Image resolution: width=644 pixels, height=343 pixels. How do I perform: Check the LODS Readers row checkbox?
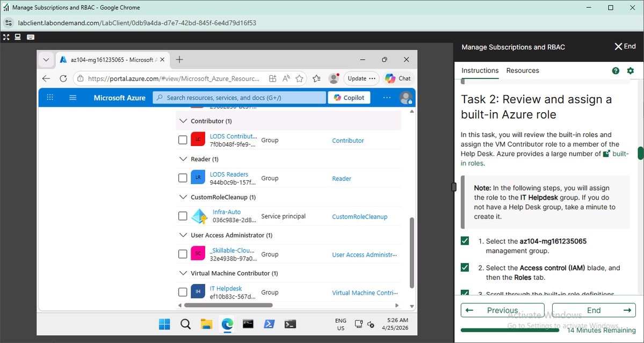click(x=183, y=178)
